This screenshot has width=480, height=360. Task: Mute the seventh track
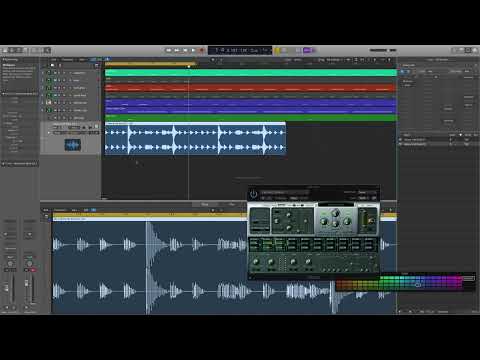tap(56, 118)
